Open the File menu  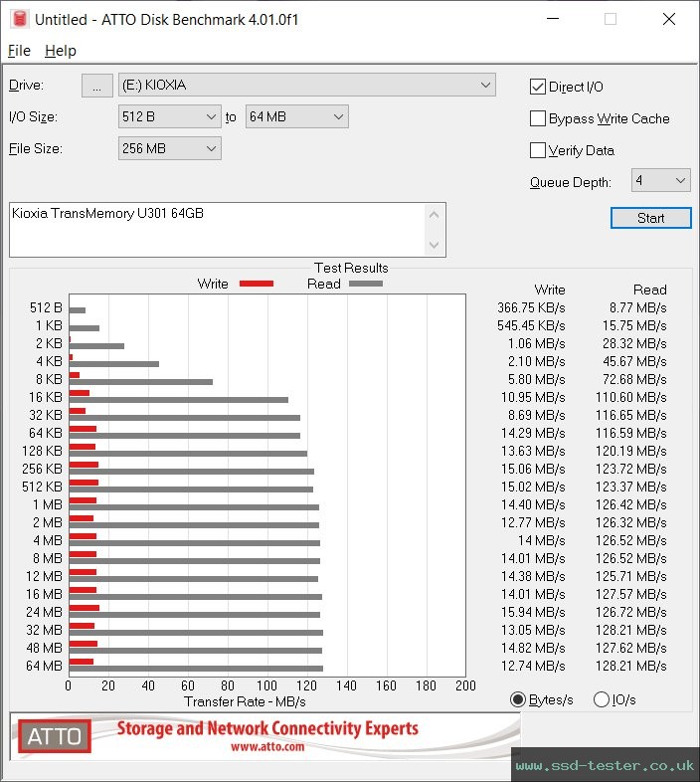[19, 51]
